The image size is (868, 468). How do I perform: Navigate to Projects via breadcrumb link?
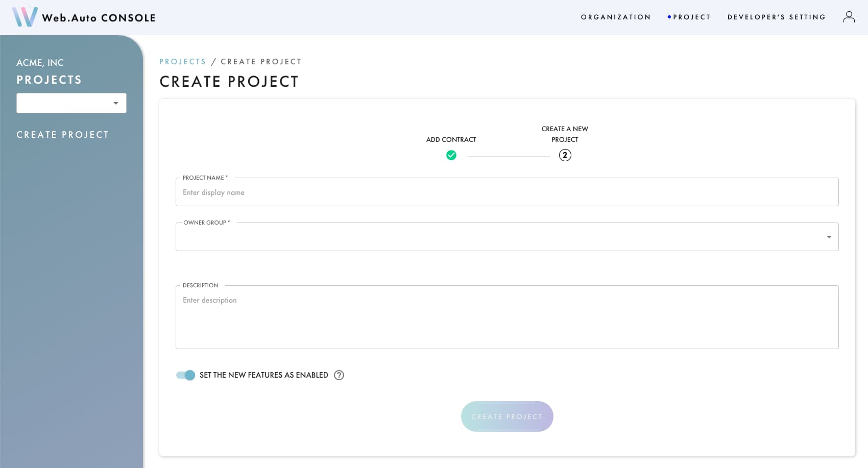point(182,61)
